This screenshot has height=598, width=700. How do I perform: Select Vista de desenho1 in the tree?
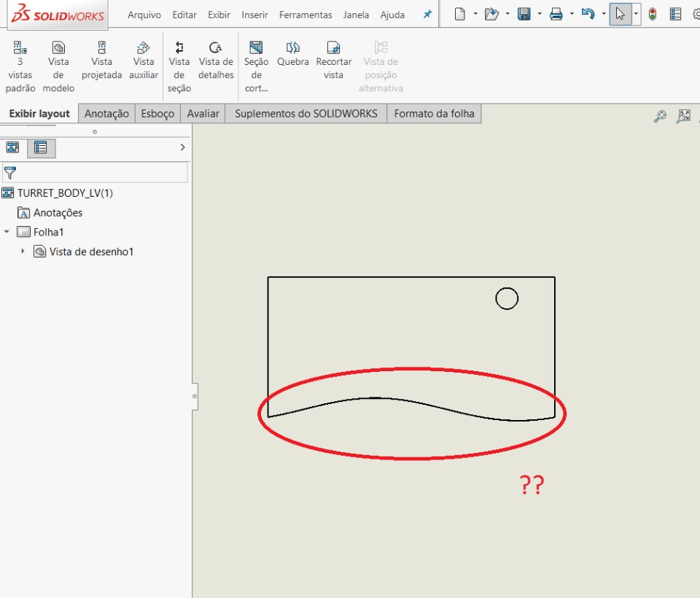pyautogui.click(x=91, y=252)
